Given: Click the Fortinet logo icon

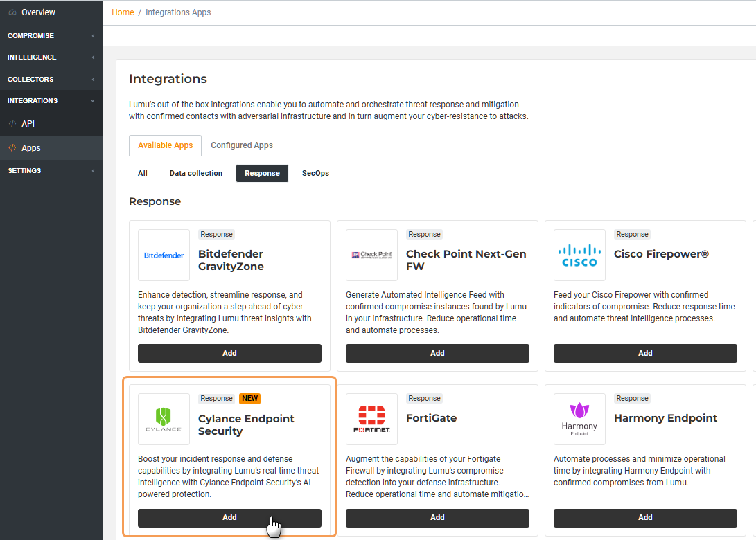Looking at the screenshot, I should (x=371, y=419).
